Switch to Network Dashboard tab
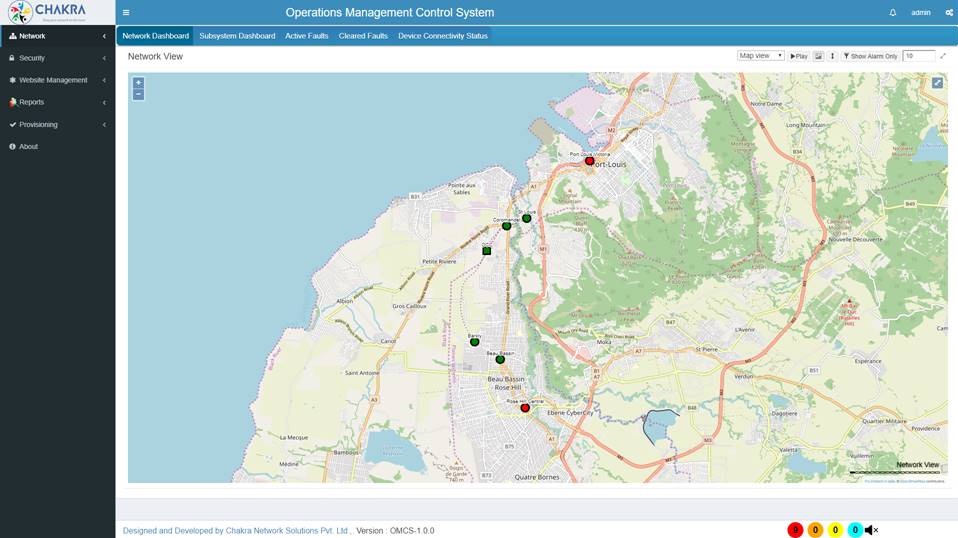Image resolution: width=958 pixels, height=538 pixels. tap(155, 36)
